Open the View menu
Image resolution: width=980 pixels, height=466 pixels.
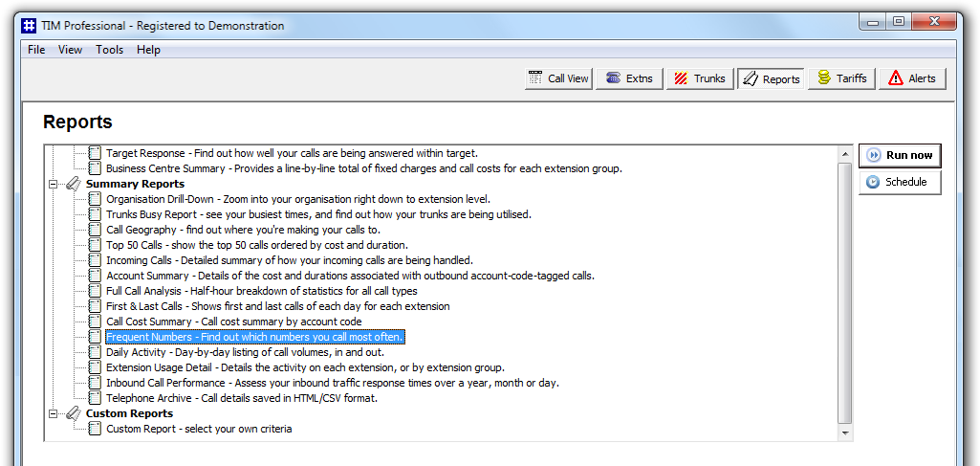coord(70,50)
